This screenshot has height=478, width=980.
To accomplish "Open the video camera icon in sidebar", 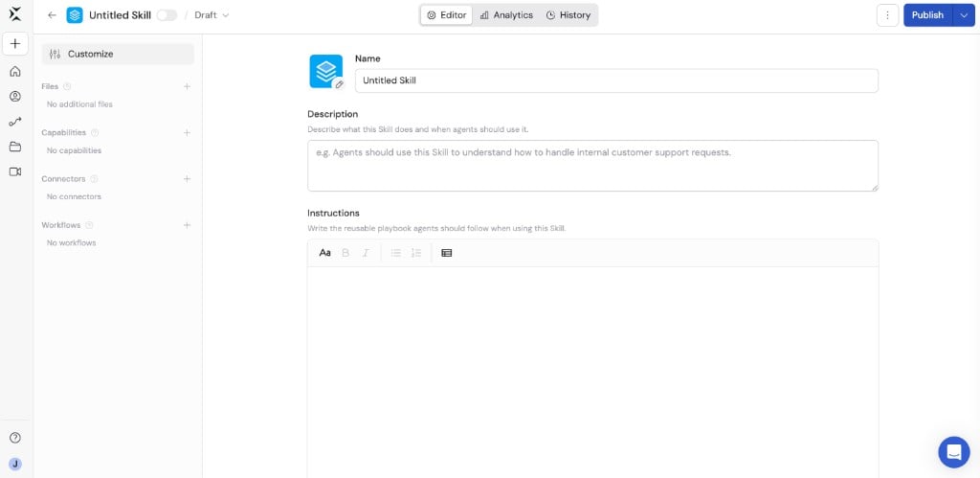I will pos(15,171).
